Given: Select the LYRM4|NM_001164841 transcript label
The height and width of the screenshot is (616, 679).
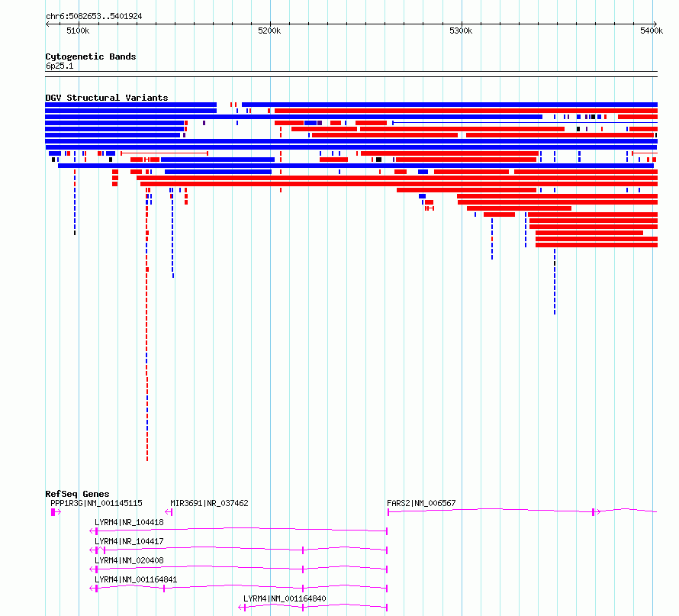Looking at the screenshot, I should click(x=136, y=579).
